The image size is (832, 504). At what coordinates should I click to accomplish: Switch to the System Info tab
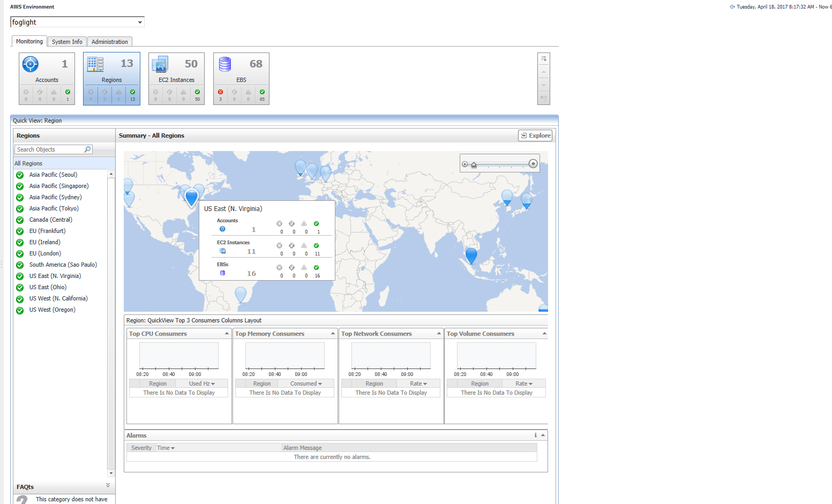[67, 42]
